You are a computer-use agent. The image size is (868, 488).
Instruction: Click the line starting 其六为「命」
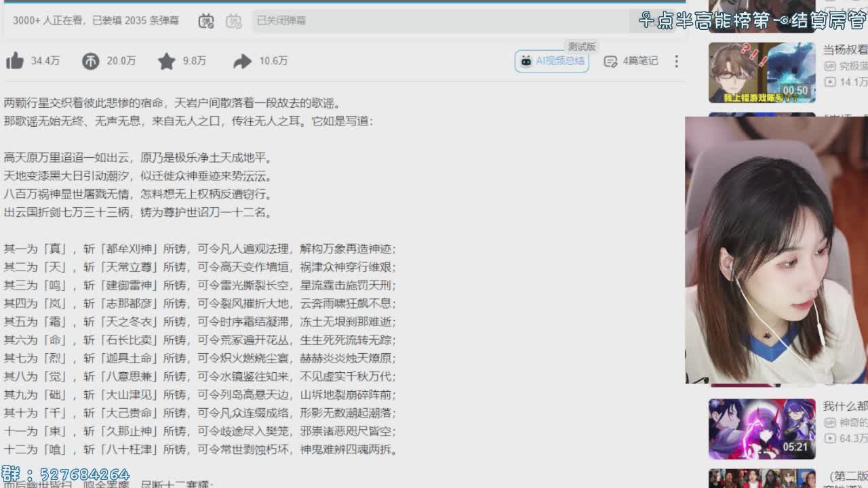coord(200,340)
